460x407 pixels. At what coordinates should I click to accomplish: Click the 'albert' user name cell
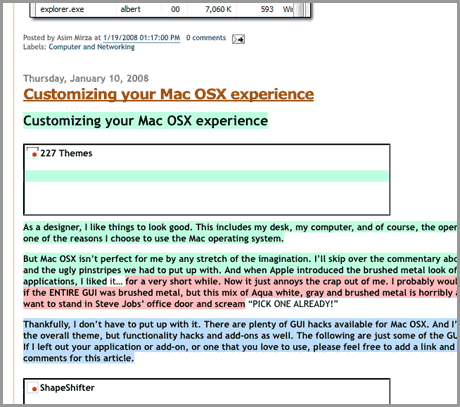point(130,9)
